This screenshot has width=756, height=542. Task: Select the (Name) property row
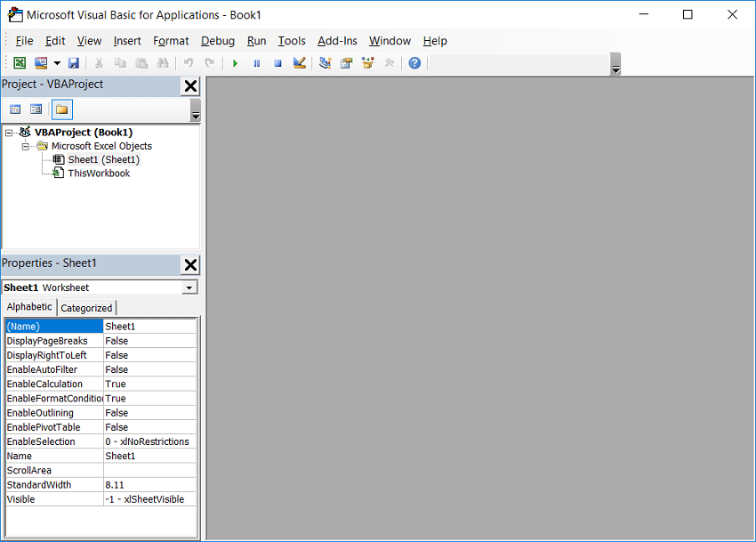click(x=101, y=327)
